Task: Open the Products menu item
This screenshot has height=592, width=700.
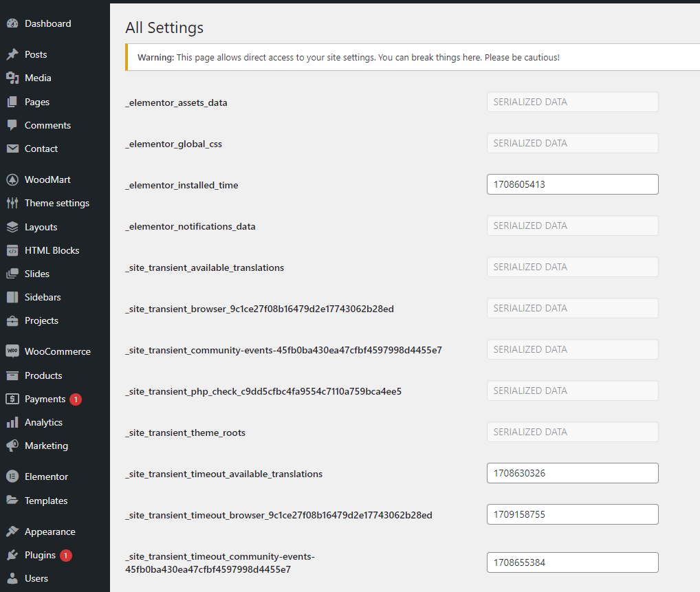Action: 43,375
